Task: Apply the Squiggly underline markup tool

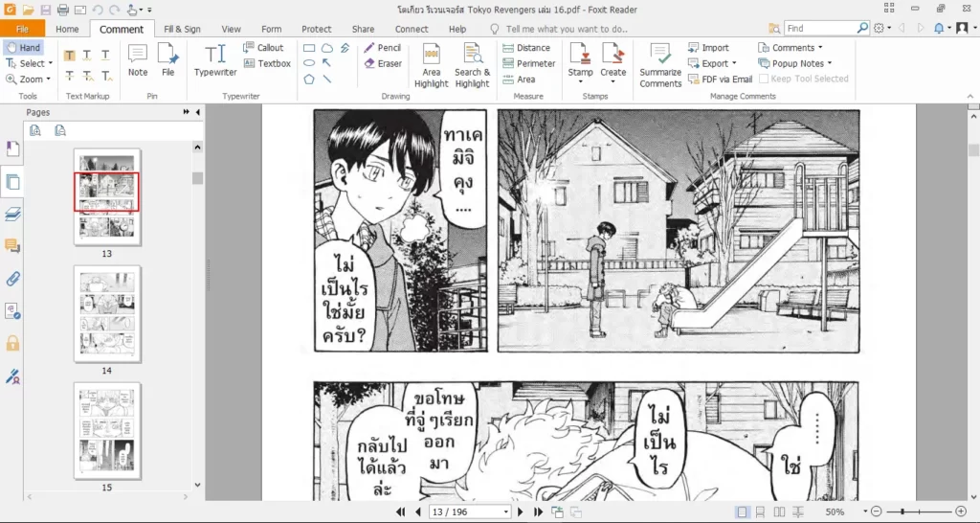Action: [87, 56]
